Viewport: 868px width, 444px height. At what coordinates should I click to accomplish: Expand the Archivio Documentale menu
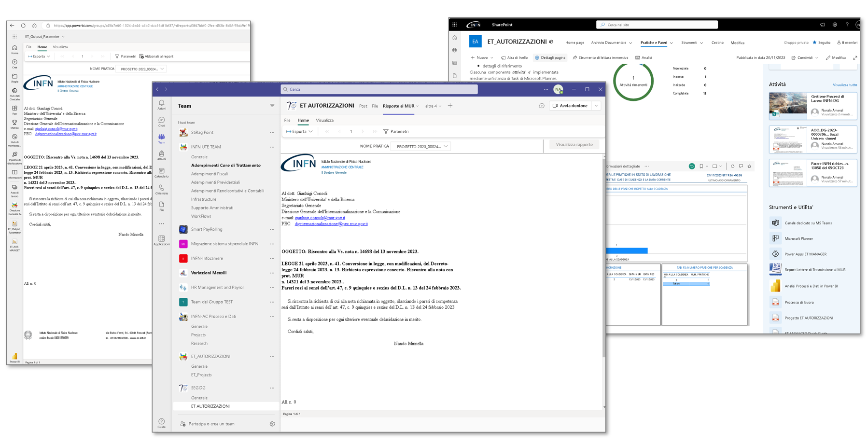(611, 42)
